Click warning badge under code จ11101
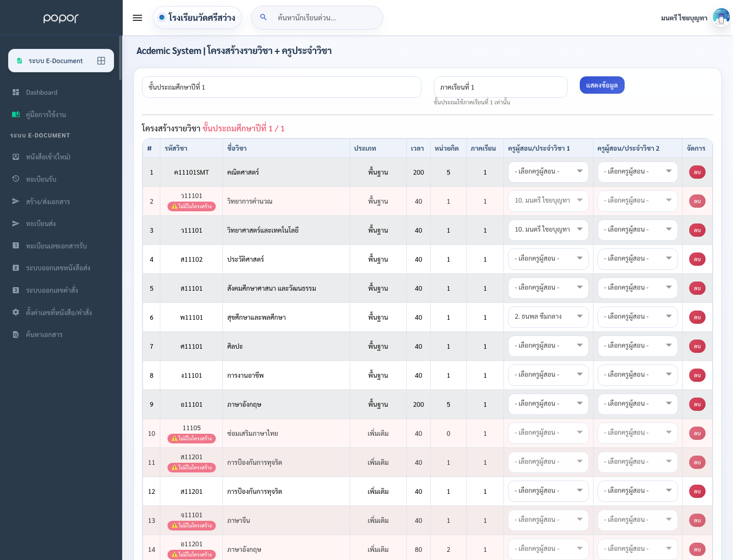 [x=191, y=525]
